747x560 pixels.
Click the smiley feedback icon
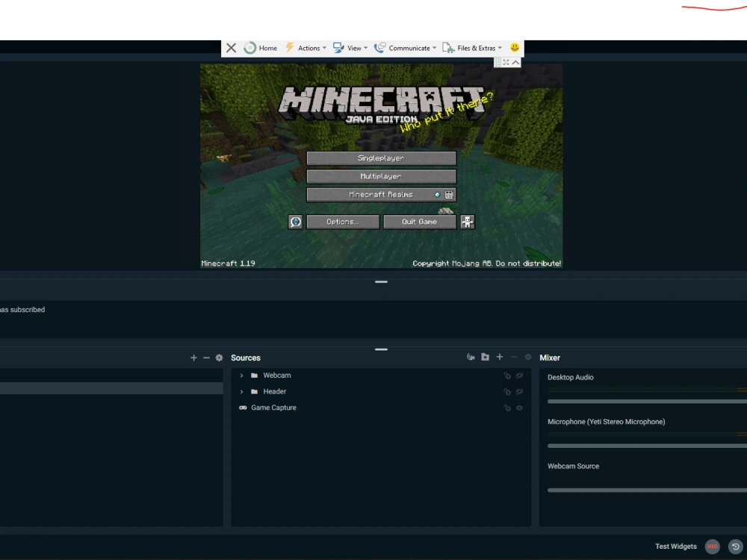tap(515, 47)
